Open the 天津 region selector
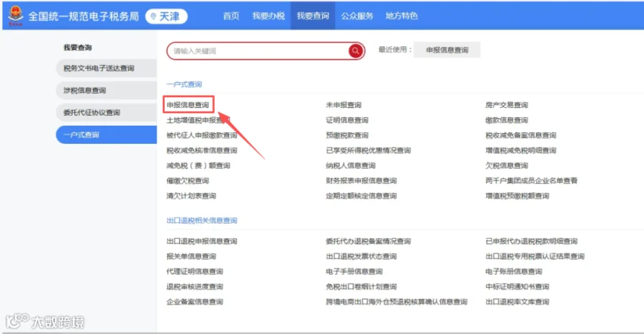This screenshot has height=334, width=644. coord(166,16)
